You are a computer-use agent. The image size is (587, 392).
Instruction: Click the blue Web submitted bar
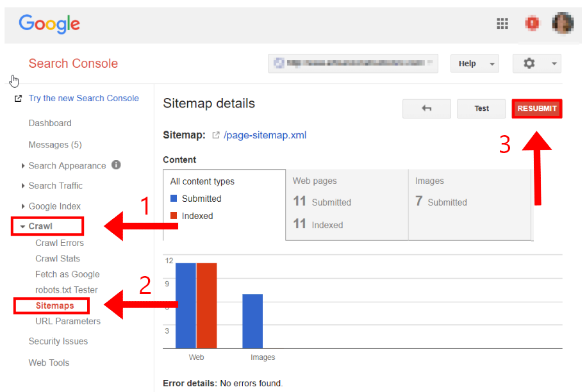tap(186, 306)
